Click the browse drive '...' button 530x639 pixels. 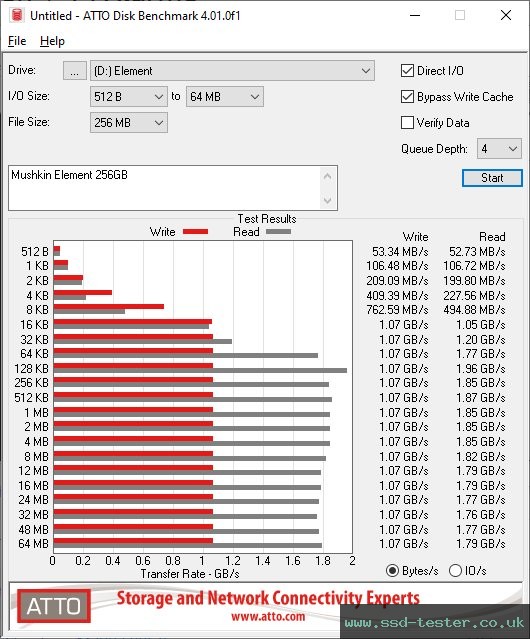(75, 71)
